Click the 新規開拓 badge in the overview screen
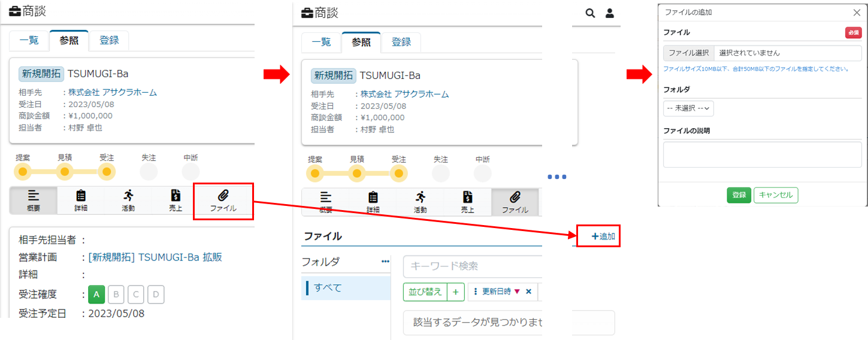Viewport: 868px width, 340px height. coord(41,74)
